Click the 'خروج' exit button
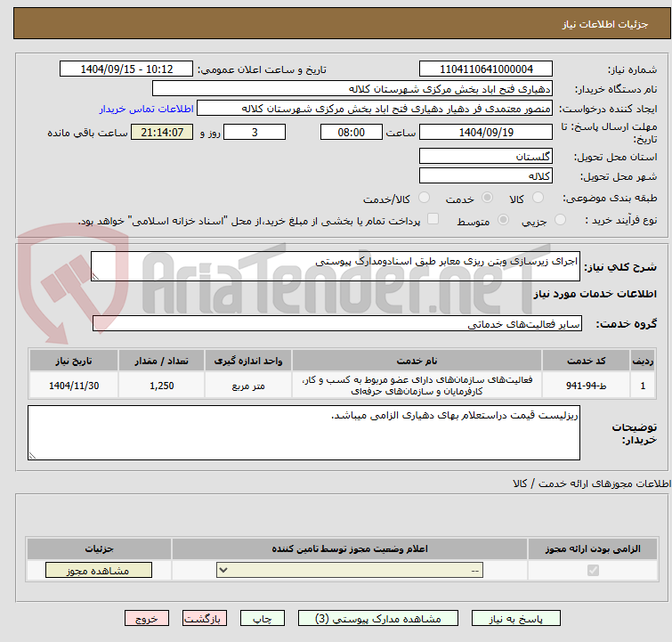This screenshot has height=642, width=672. pos(147,619)
